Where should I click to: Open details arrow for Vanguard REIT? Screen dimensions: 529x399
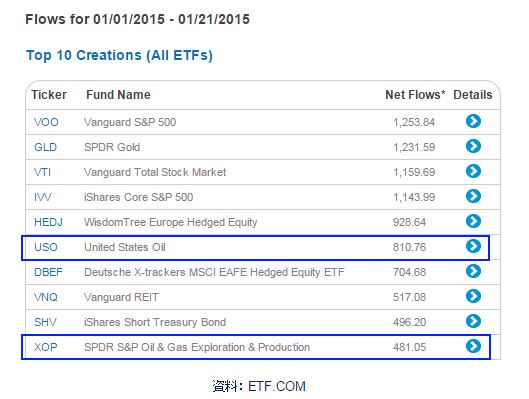(x=473, y=296)
